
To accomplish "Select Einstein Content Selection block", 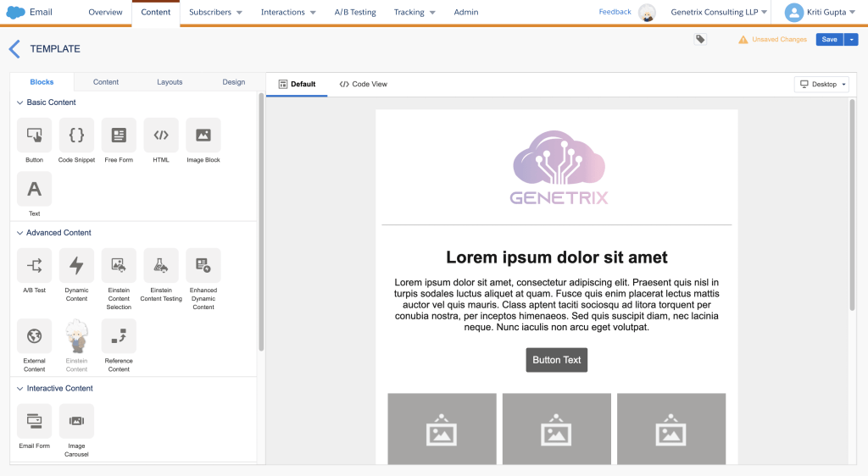I will (119, 265).
